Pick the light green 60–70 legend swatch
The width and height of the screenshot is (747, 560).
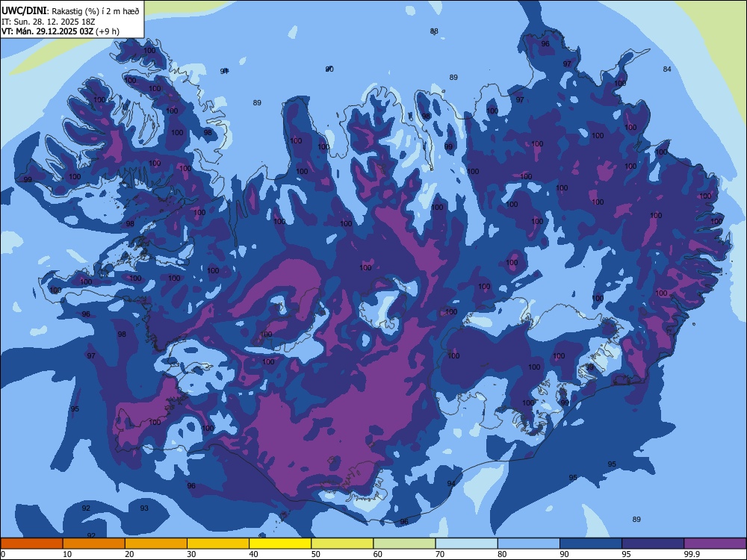point(404,544)
